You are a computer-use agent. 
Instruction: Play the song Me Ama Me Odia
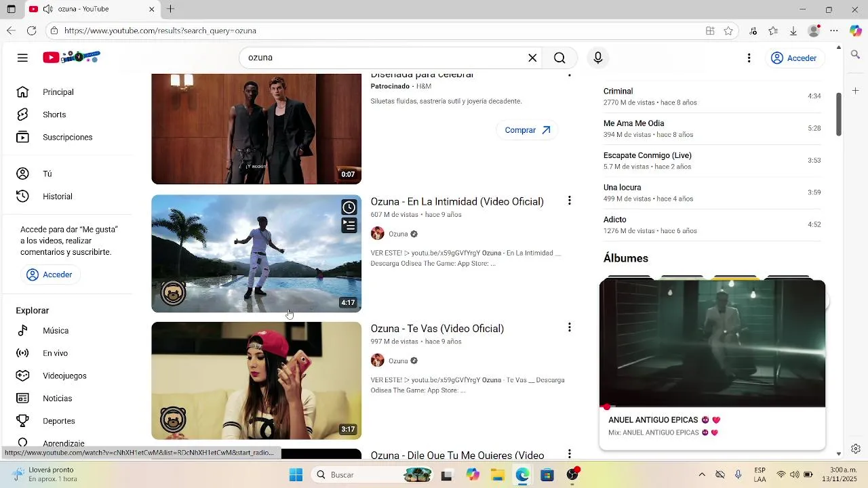pyautogui.click(x=712, y=128)
